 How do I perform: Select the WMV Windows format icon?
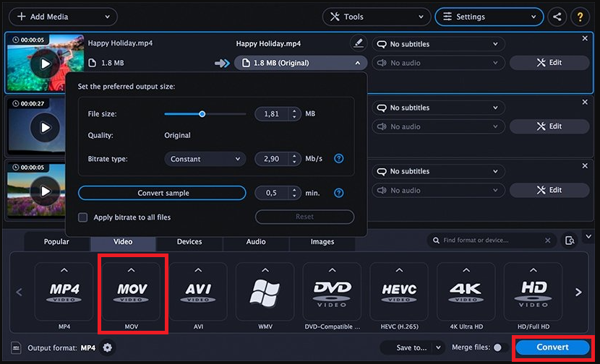(265, 292)
